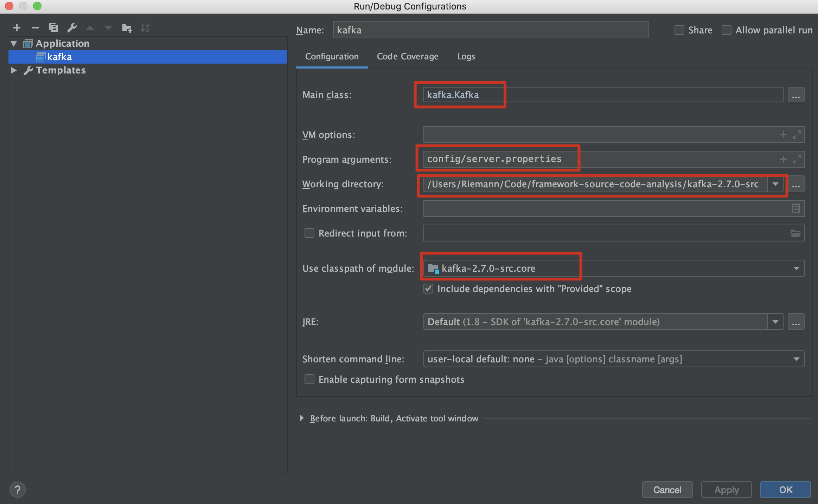Screen dimensions: 818x504
Task: Click the move configuration up icon
Action: [x=90, y=27]
